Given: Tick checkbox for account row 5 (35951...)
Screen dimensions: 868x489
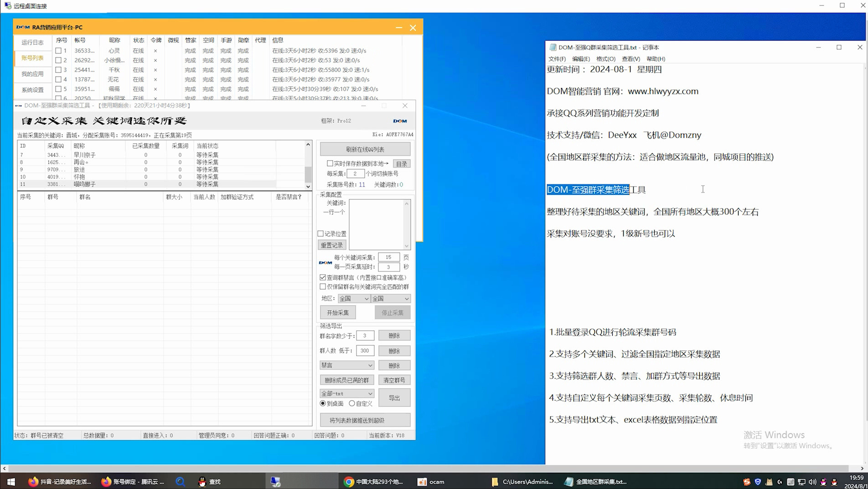Looking at the screenshot, I should (58, 89).
